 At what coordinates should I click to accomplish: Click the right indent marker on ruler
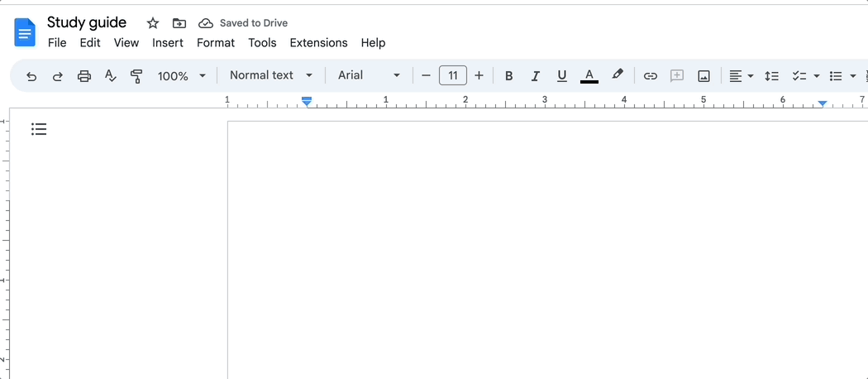(823, 103)
